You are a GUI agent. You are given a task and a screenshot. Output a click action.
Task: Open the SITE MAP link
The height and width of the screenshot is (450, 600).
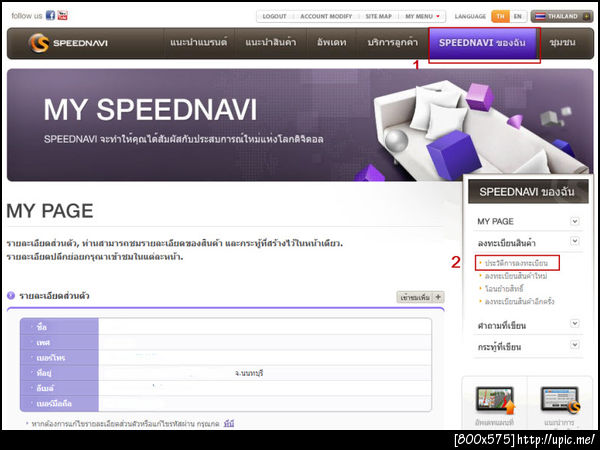tap(378, 16)
